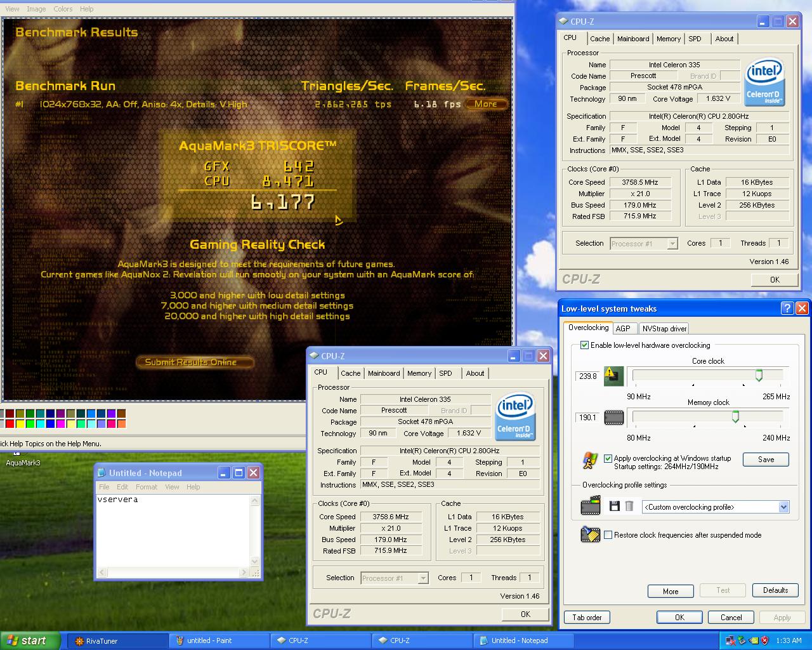Click the core clock warning chip icon
This screenshot has width=812, height=650.
[613, 376]
